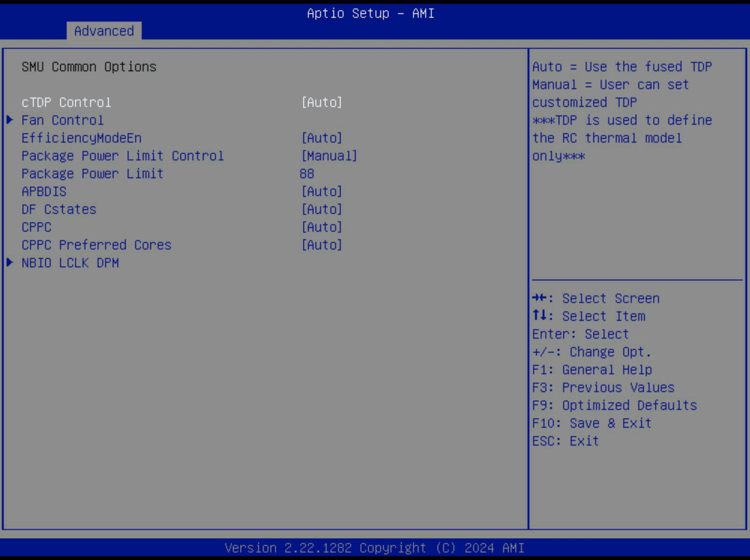This screenshot has height=560, width=750.
Task: Click the ESC: Exit hint
Action: tap(566, 441)
